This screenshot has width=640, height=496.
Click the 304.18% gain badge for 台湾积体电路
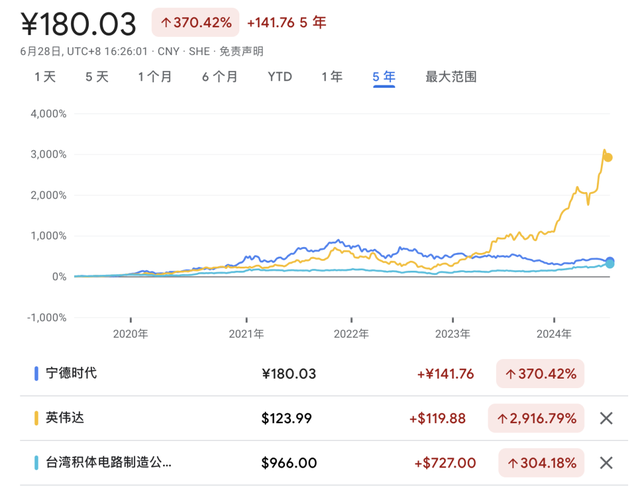coord(540,463)
